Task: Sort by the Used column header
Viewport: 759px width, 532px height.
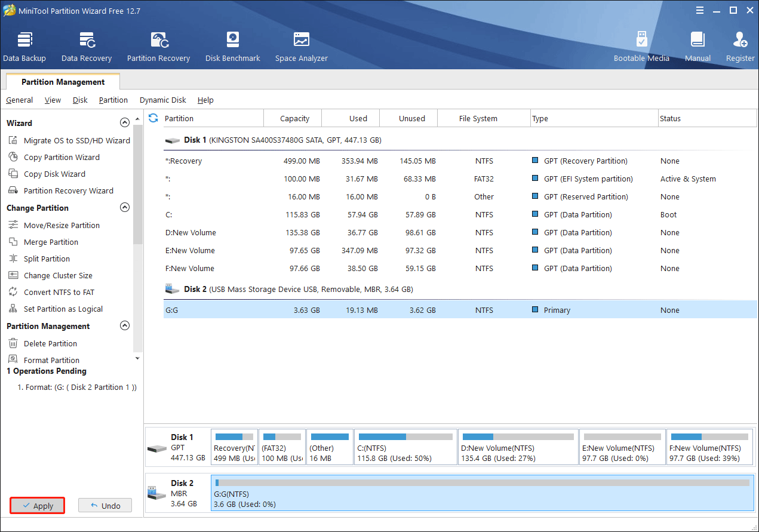Action: tap(351, 118)
